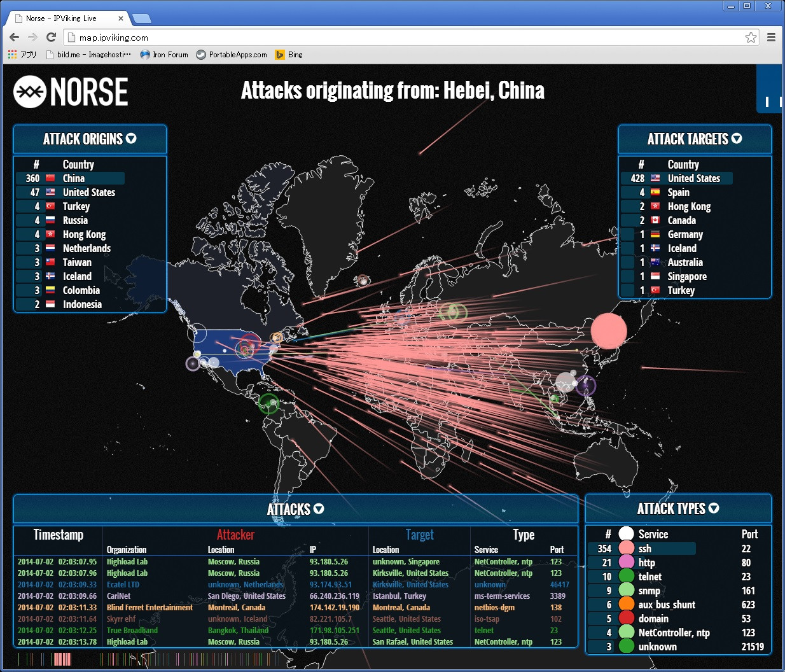
Task: Select Iceland flag in Attack Origins
Action: (50, 276)
